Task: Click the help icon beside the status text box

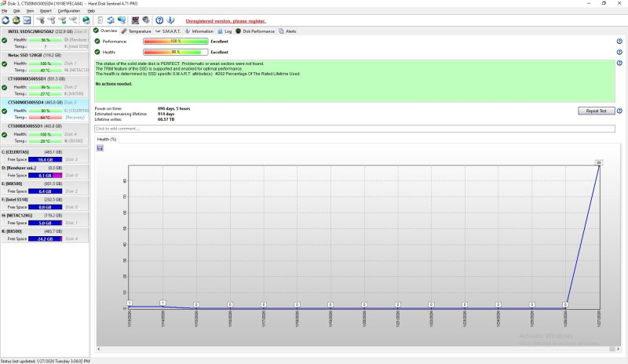Action: point(619,63)
